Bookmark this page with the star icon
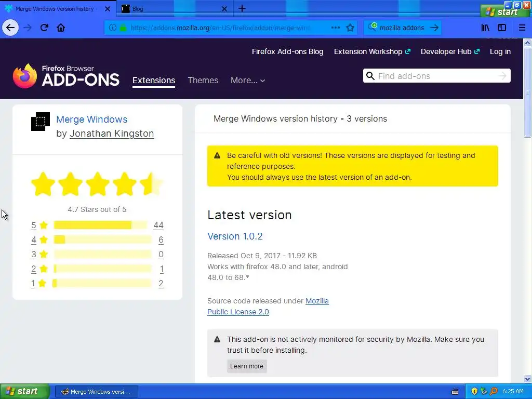The image size is (532, 399). [x=350, y=28]
